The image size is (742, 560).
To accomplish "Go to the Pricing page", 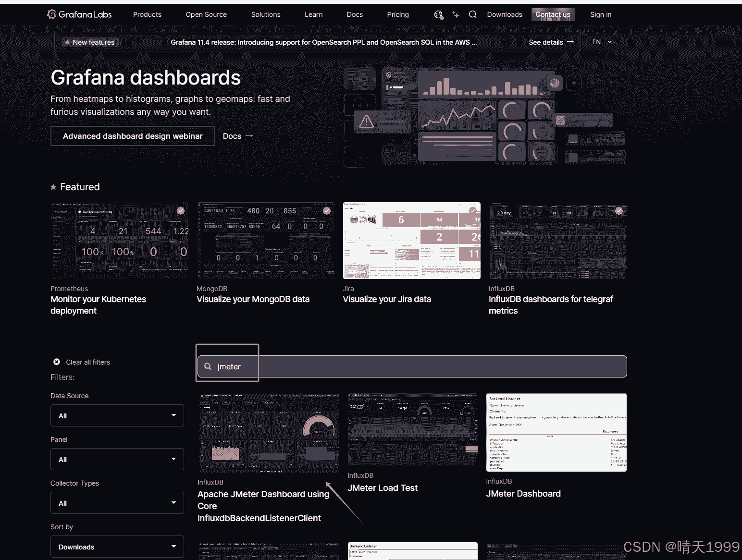I will click(398, 14).
